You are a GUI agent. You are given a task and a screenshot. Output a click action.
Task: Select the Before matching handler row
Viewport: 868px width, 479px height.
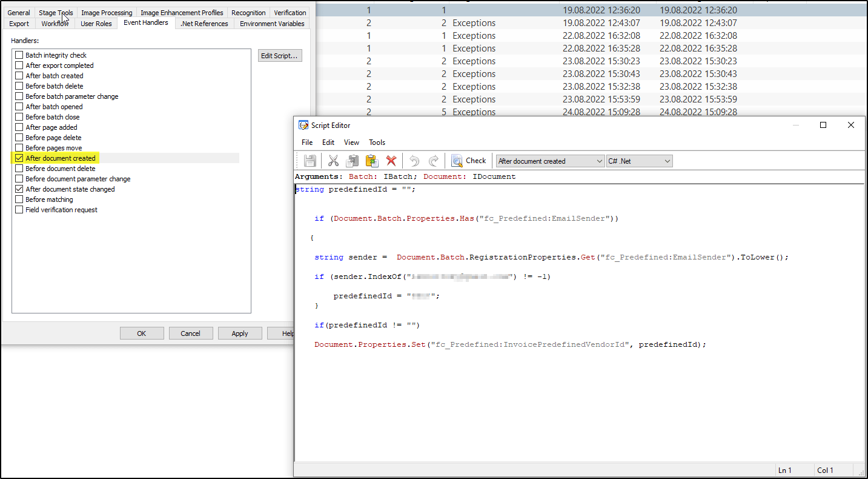point(49,199)
